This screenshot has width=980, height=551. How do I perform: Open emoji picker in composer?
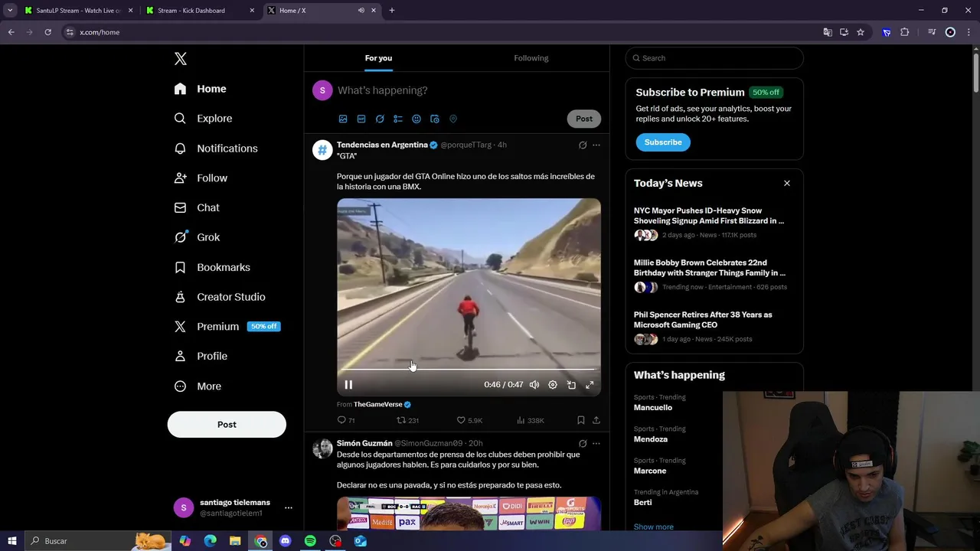pyautogui.click(x=416, y=119)
